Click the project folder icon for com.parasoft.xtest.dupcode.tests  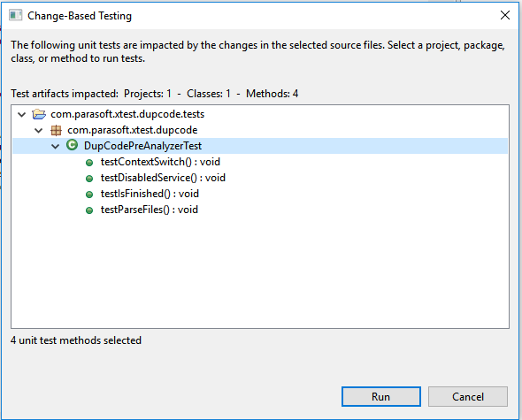39,114
